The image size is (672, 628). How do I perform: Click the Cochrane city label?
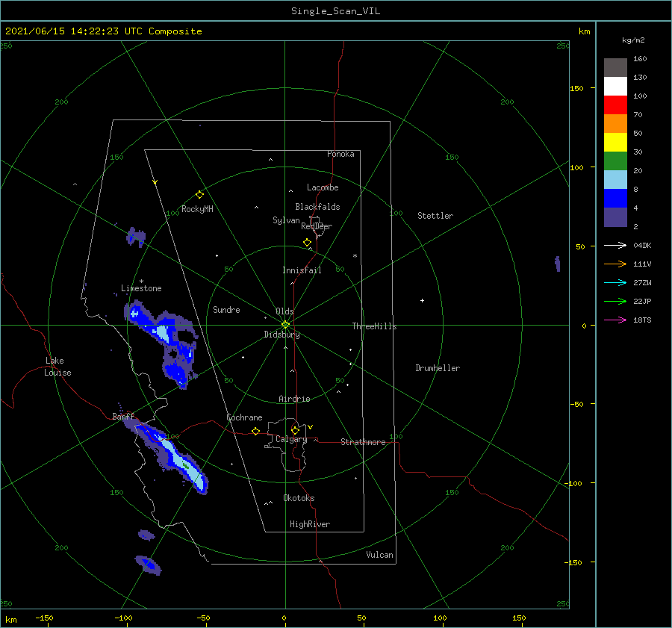(244, 417)
